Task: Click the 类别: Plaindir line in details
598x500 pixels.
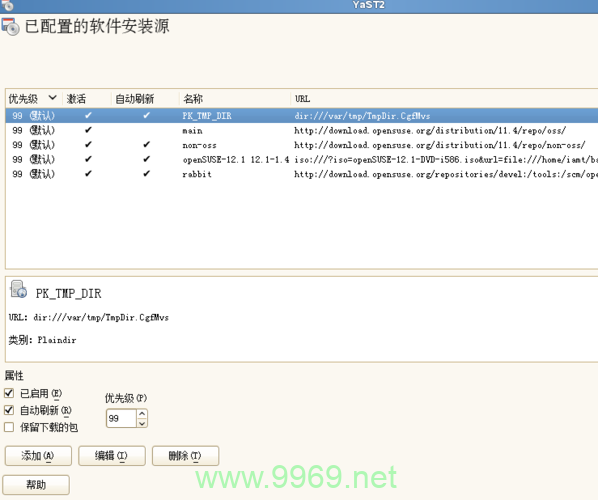Action: click(42, 340)
